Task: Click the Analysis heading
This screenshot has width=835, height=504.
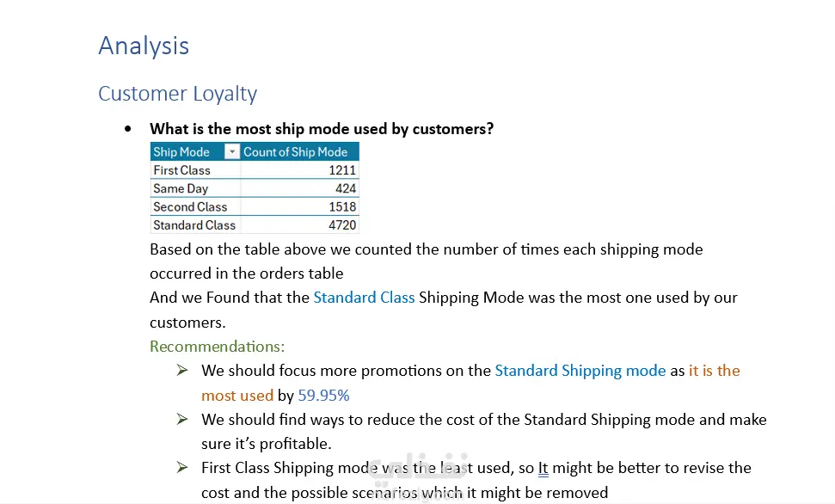Action: pos(144,46)
